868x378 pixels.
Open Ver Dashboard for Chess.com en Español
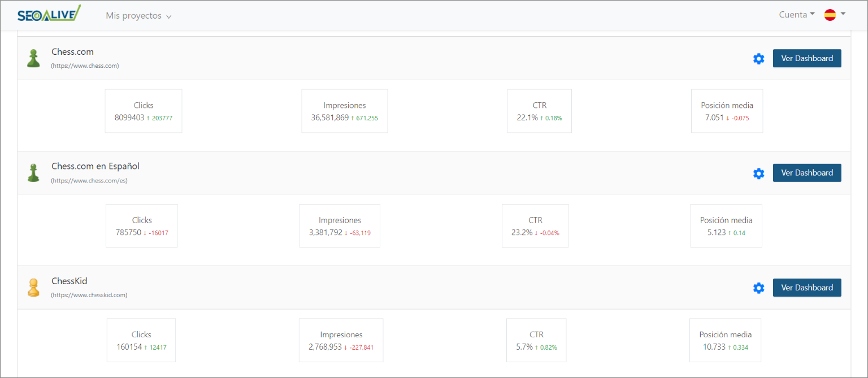point(807,172)
